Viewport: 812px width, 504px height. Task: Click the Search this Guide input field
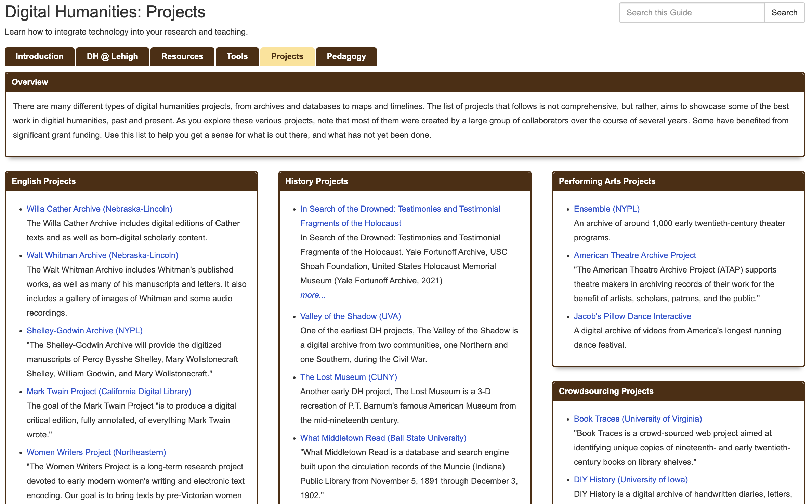coord(691,12)
